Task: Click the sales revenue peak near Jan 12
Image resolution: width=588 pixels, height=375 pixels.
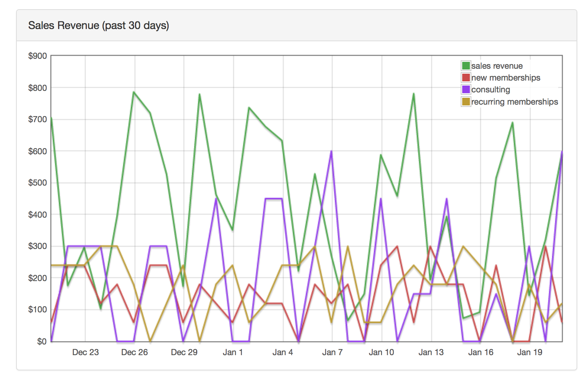Action: [x=414, y=94]
